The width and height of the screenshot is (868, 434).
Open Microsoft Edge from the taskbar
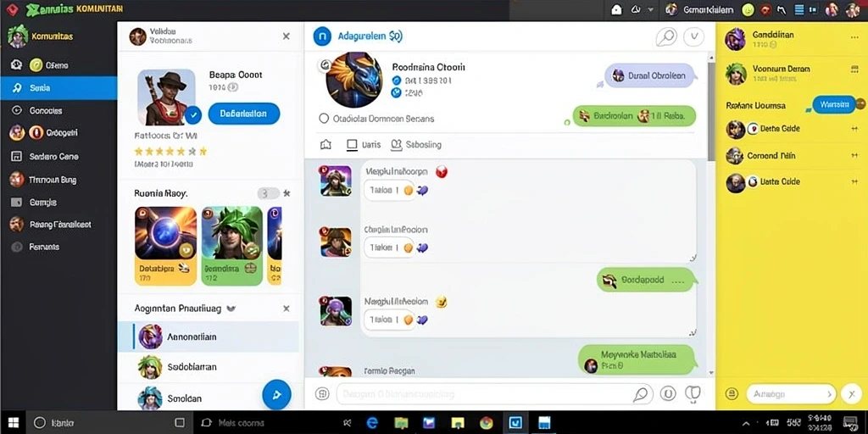click(373, 423)
